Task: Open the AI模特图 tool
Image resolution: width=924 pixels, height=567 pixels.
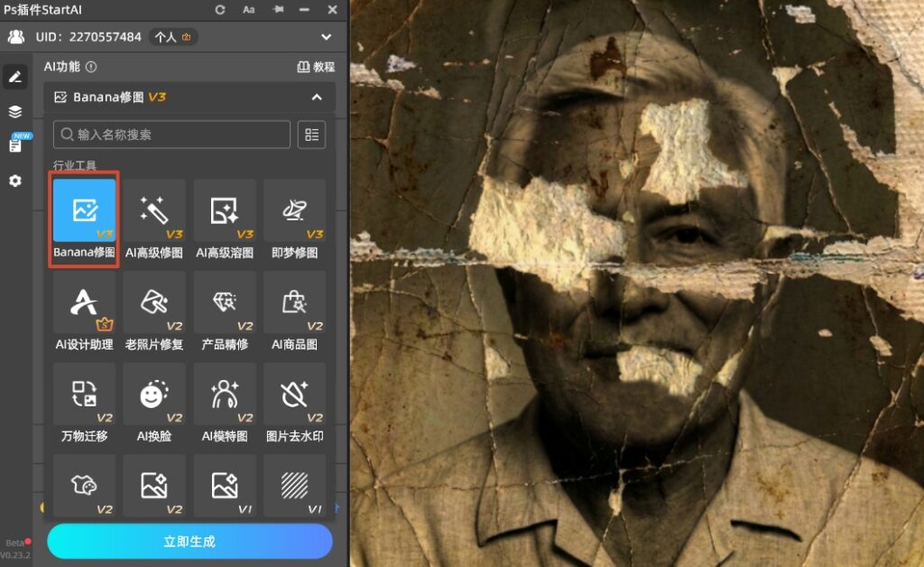Action: 225,404
